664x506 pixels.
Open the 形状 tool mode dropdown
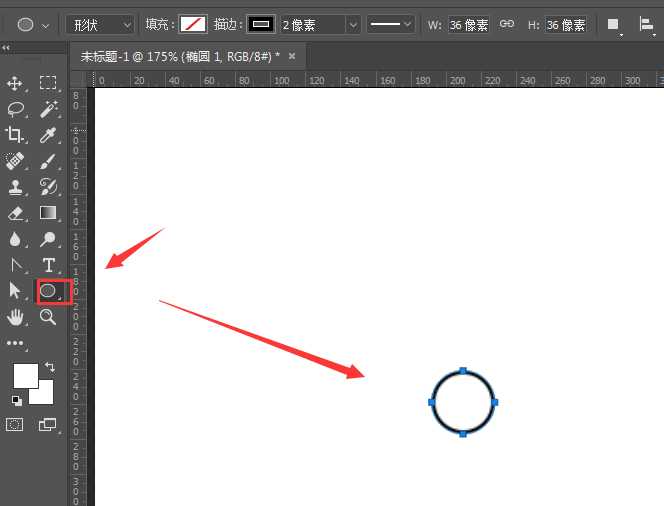pos(100,24)
